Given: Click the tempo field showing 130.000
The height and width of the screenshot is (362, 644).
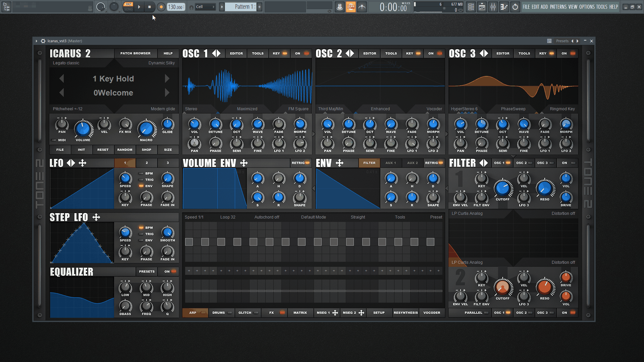Looking at the screenshot, I should (x=176, y=7).
